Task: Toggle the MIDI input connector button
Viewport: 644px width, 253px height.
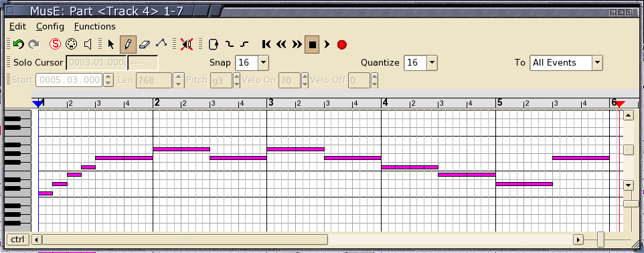Action: click(x=72, y=44)
